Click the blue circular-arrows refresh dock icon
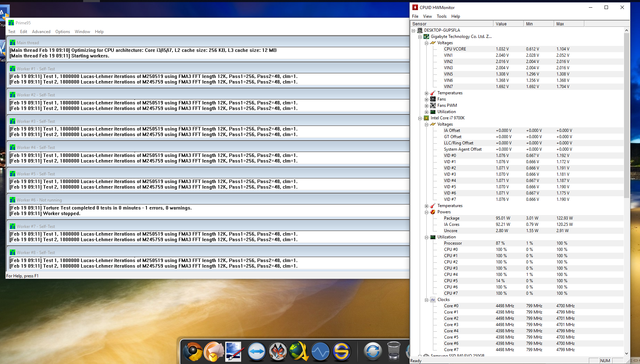 tap(373, 351)
